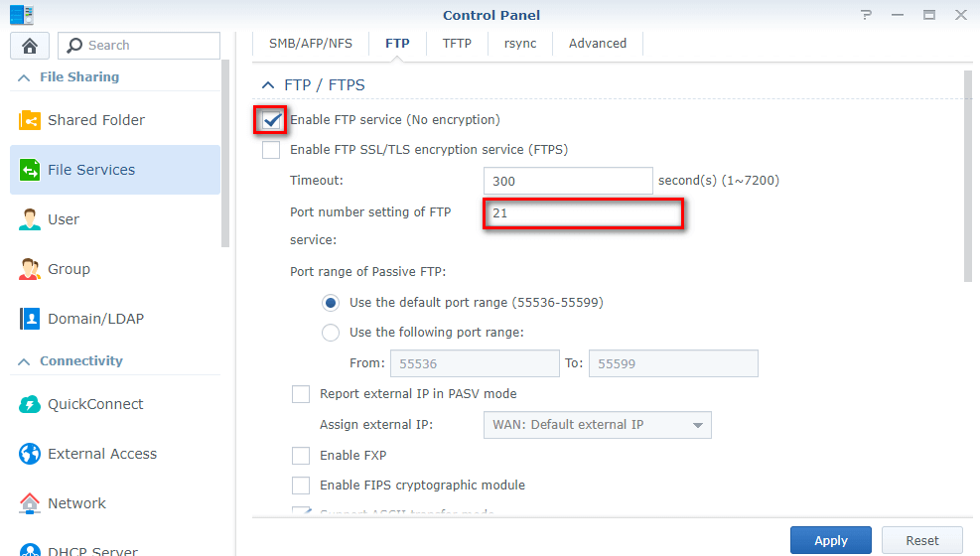
Task: Select 'Use the following port range' radio
Action: [x=331, y=333]
